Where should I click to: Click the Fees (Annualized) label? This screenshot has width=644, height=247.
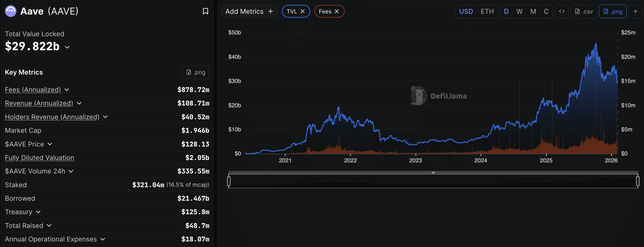[33, 90]
